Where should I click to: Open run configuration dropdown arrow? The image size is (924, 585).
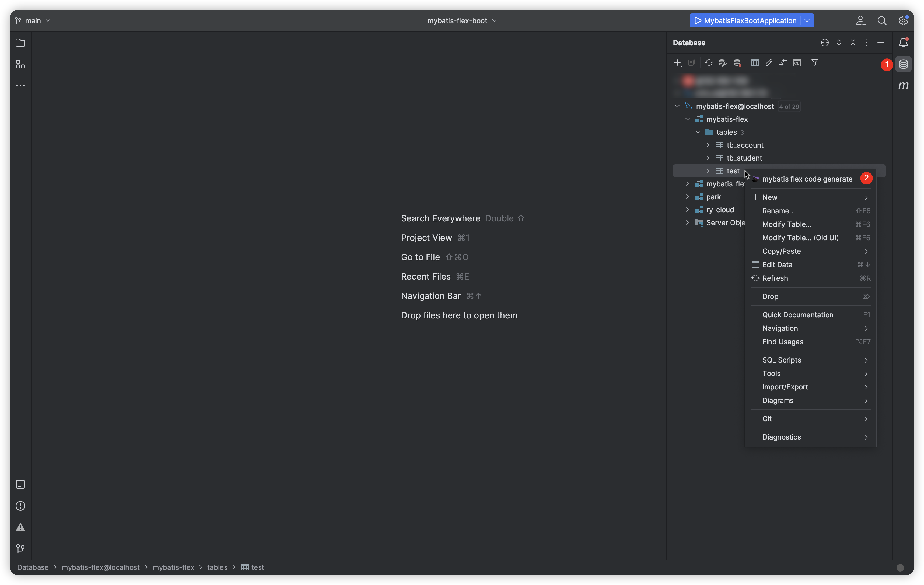[807, 21]
